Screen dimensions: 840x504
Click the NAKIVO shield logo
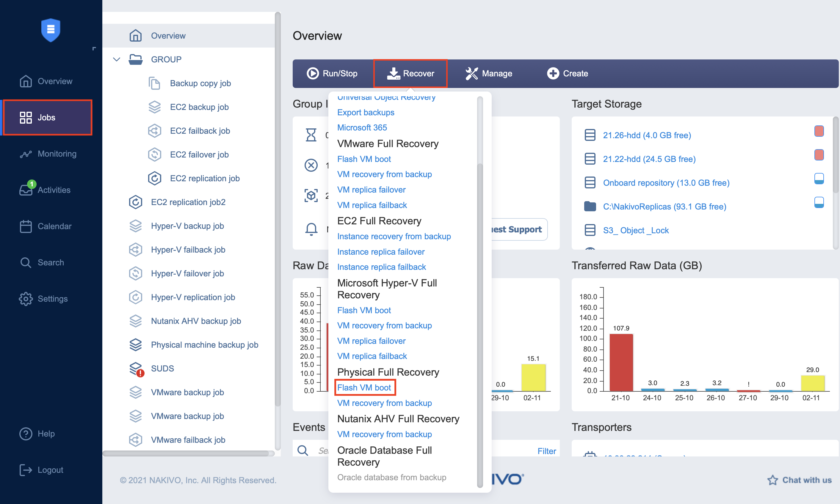tap(51, 30)
